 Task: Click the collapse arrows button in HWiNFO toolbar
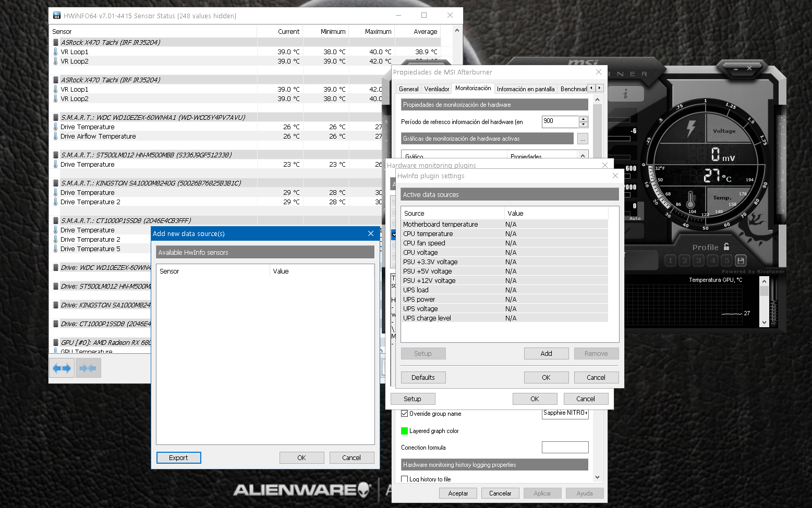[88, 368]
